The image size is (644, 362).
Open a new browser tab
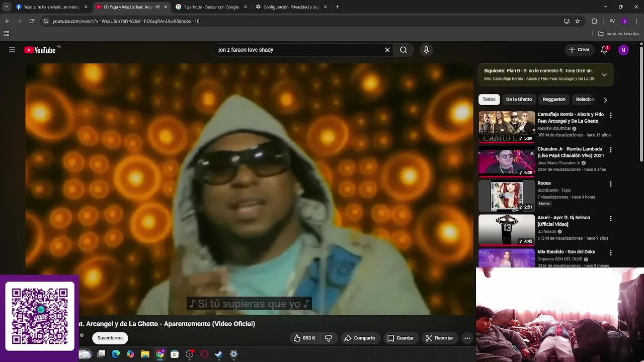[337, 7]
